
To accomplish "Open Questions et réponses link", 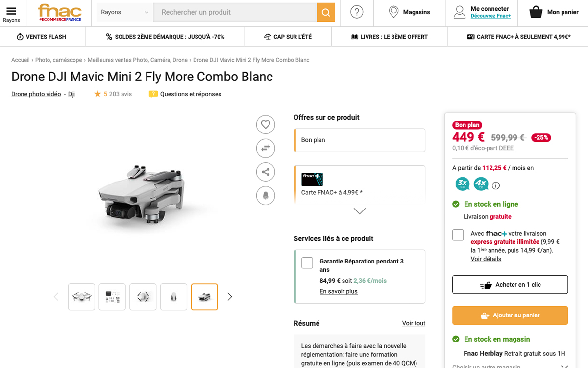I will (191, 94).
